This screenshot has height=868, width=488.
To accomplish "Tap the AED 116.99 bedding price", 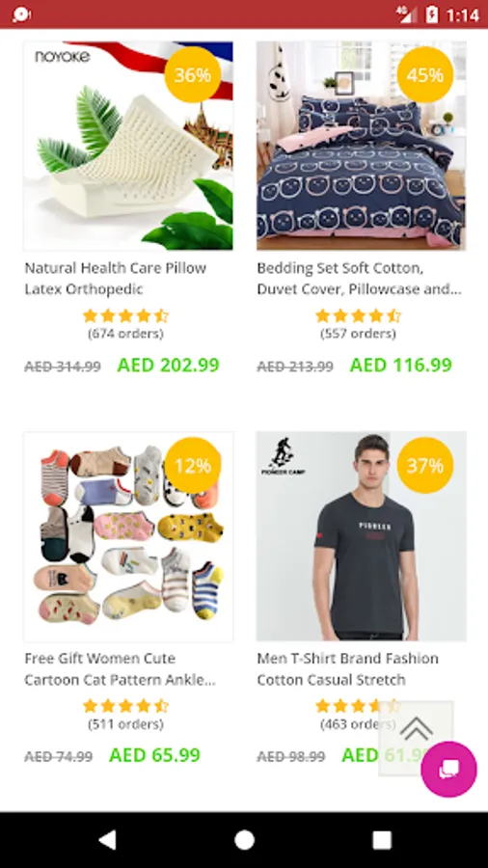I will pyautogui.click(x=401, y=365).
